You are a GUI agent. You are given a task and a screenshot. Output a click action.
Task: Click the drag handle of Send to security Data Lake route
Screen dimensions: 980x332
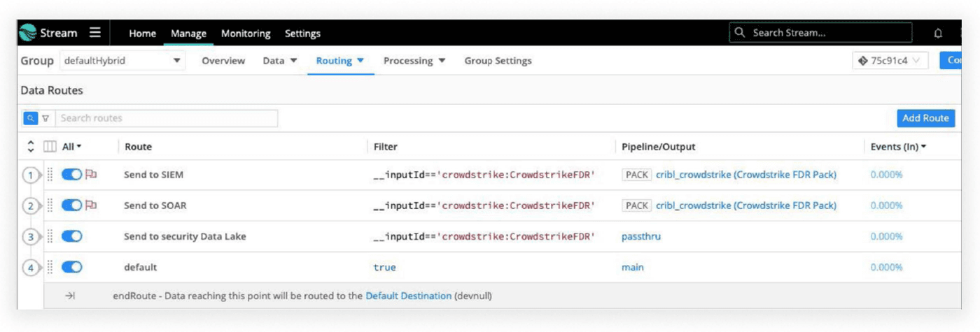tap(50, 236)
